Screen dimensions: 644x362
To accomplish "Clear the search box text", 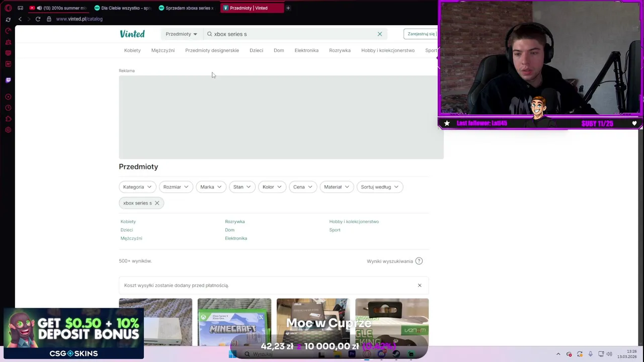I will tap(380, 34).
